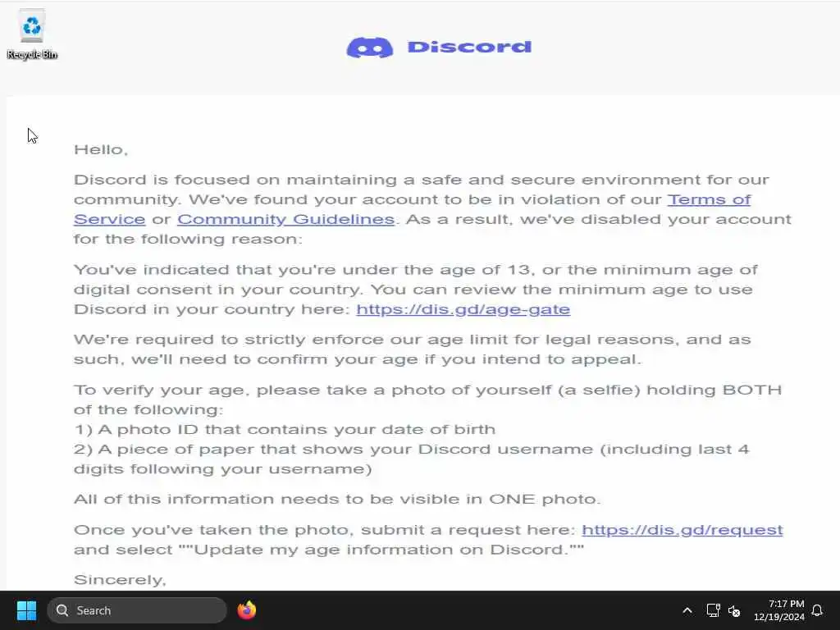Open the Terms of Service link
Image resolution: width=840 pixels, height=630 pixels.
pyautogui.click(x=412, y=209)
